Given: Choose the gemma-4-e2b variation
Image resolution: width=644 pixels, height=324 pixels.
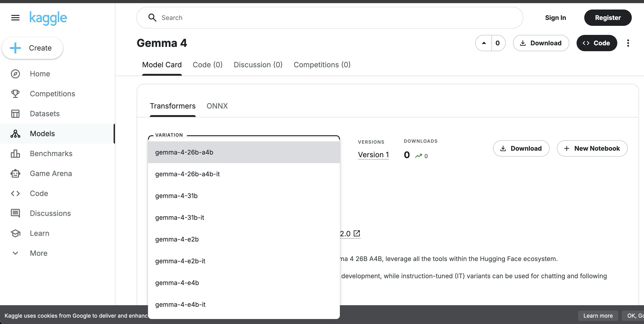Looking at the screenshot, I should pos(244,239).
